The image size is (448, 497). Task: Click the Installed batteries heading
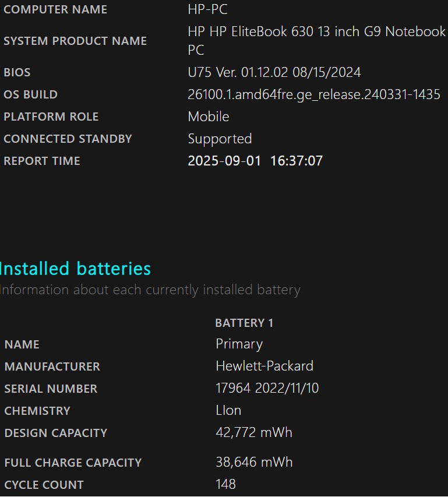point(75,269)
